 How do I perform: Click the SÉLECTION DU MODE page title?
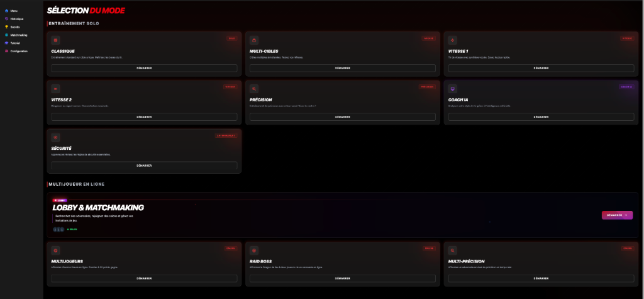point(86,11)
